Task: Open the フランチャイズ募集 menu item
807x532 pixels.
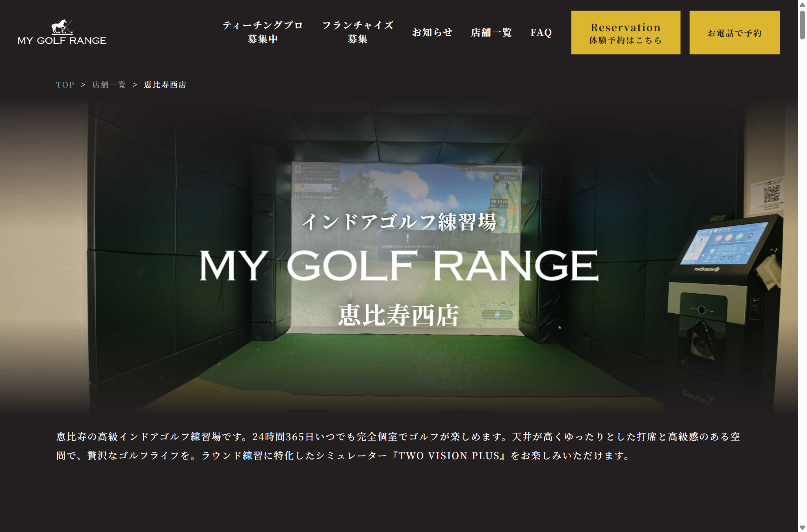Action: tap(358, 32)
